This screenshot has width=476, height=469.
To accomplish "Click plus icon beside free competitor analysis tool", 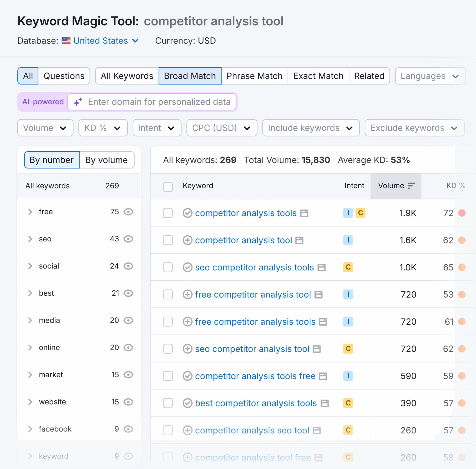I will [x=187, y=294].
